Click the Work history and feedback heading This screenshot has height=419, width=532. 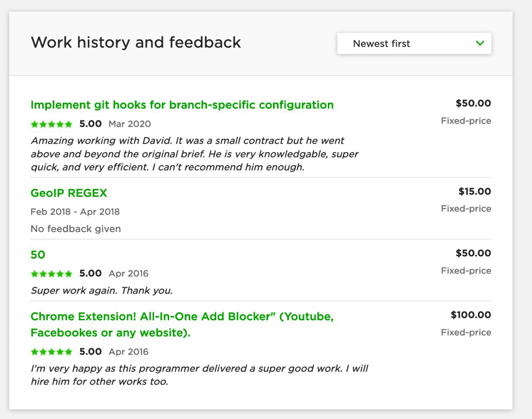click(x=136, y=42)
